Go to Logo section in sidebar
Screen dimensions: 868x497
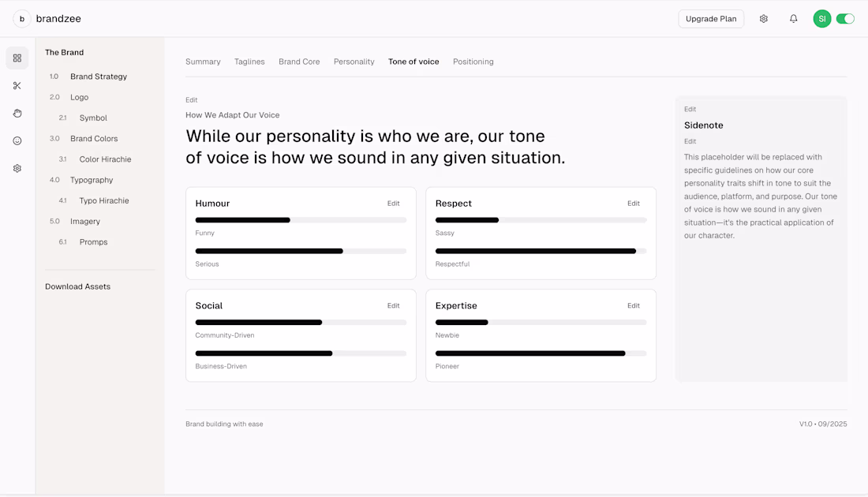(79, 98)
